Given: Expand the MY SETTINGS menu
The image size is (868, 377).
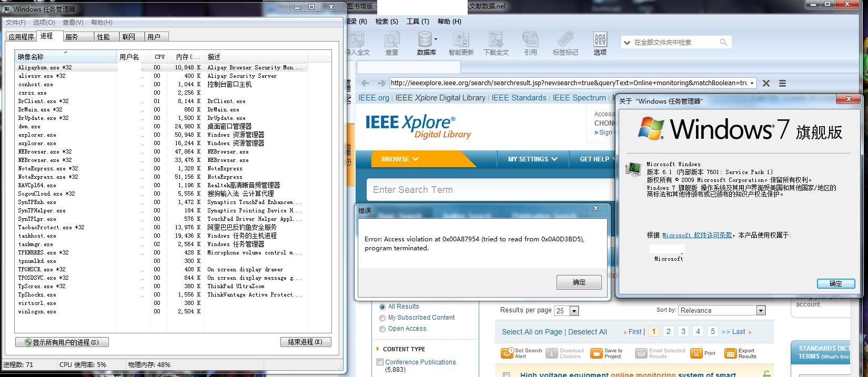Looking at the screenshot, I should coord(532,159).
